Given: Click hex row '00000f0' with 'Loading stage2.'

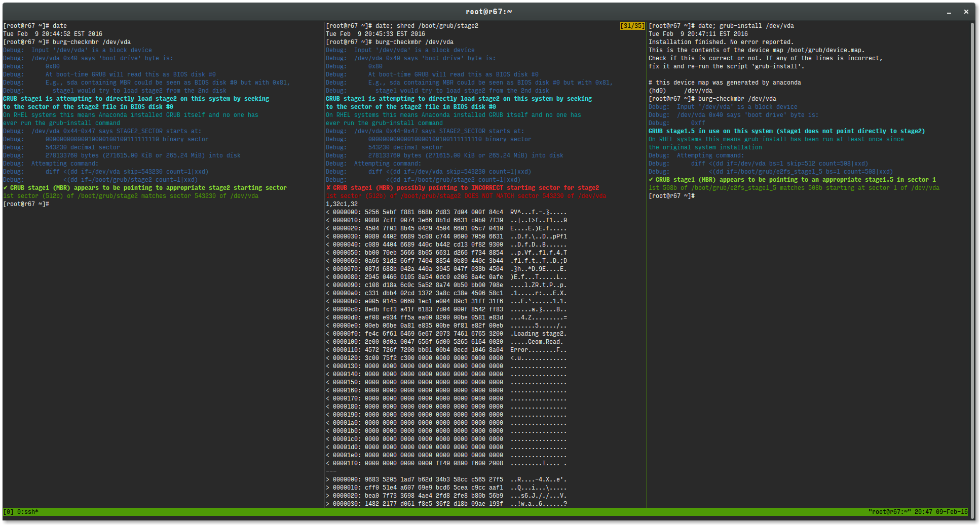Looking at the screenshot, I should click(x=446, y=334).
